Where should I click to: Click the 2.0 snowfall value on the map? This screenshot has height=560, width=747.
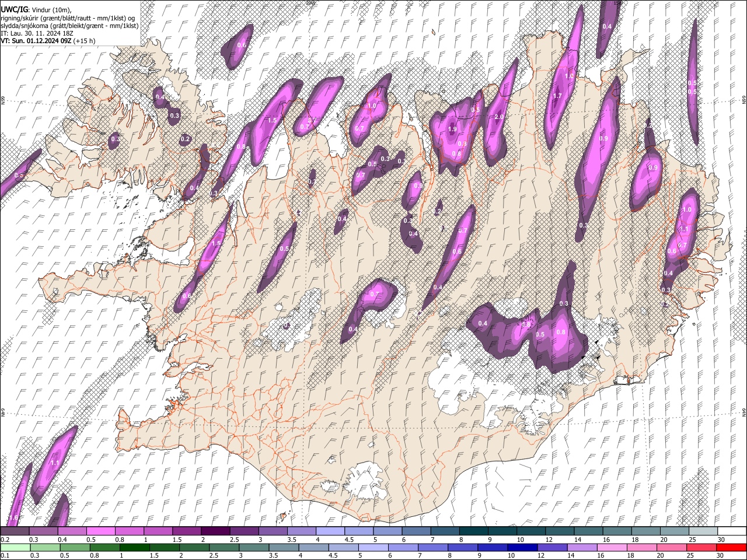point(498,117)
